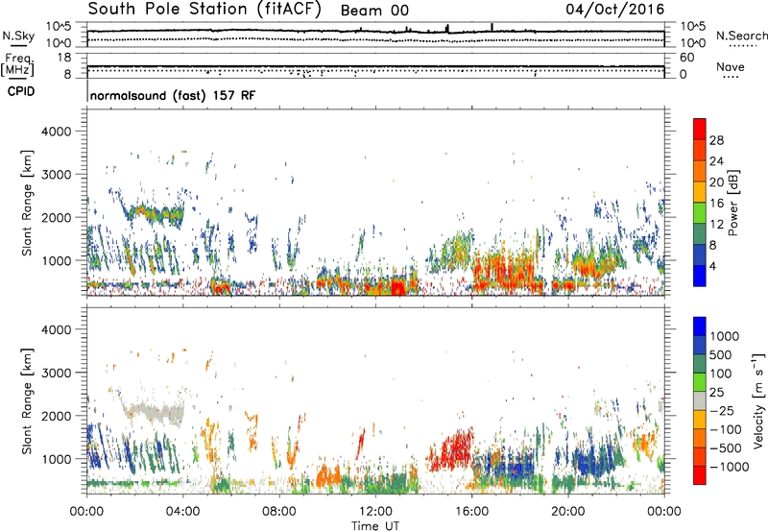Click the '-500' velocity colorbar tick label
This screenshot has height=532, width=768.
[726, 448]
